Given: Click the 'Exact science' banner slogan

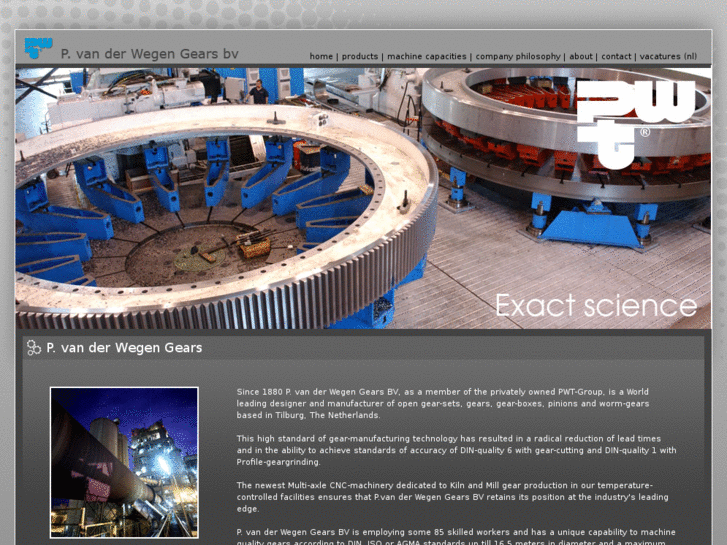Looking at the screenshot, I should 596,305.
